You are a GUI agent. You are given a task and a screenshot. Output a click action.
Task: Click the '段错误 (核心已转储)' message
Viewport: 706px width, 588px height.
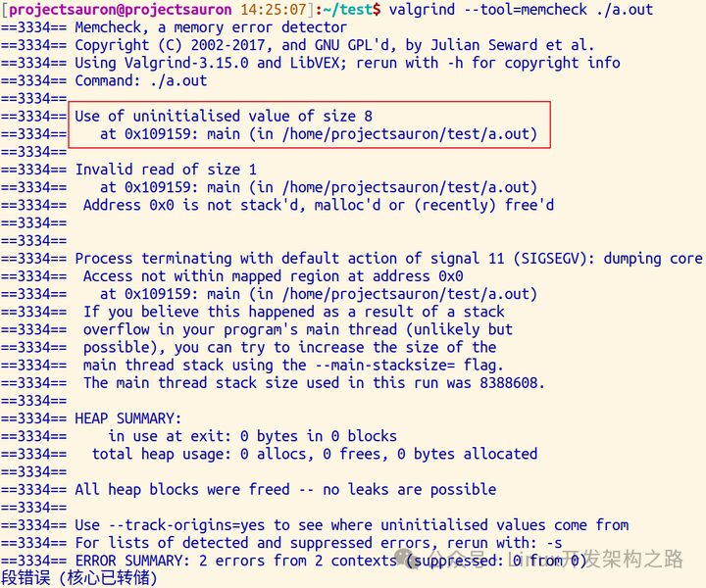(79, 578)
